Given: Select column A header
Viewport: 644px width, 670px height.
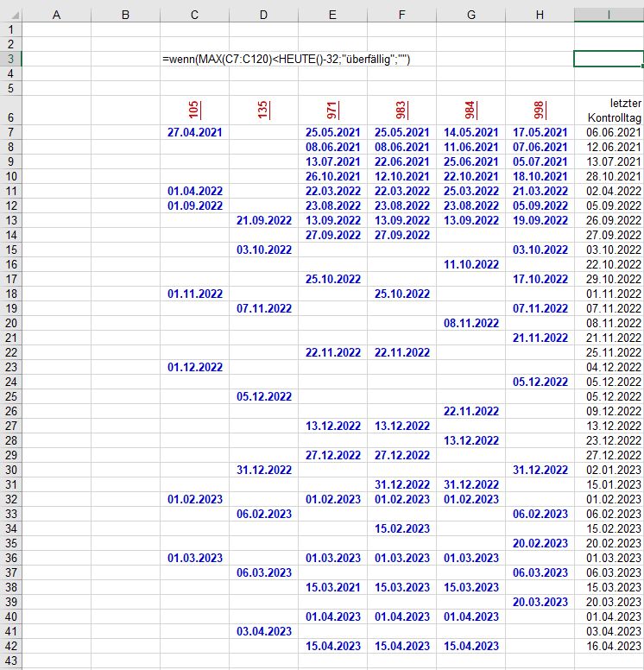Looking at the screenshot, I should coord(56,16).
